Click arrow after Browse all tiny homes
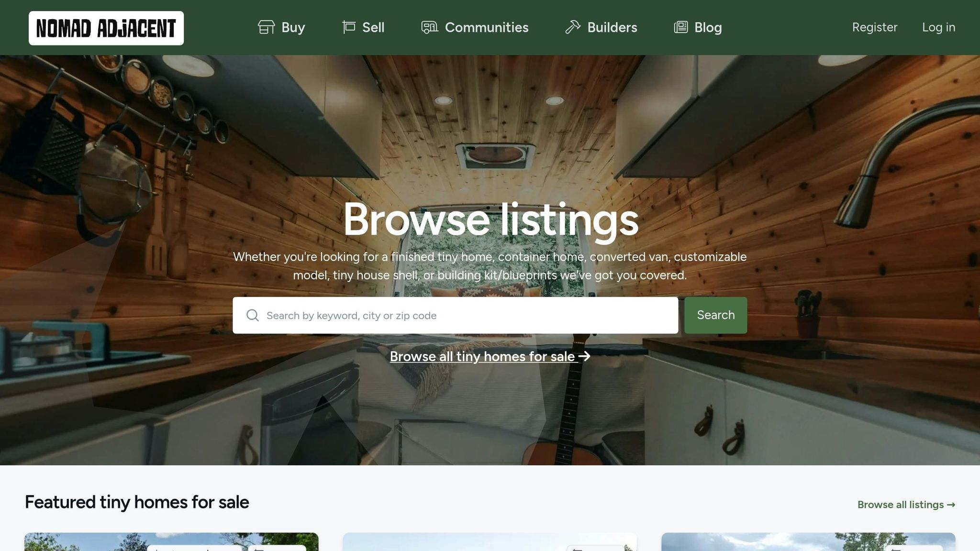This screenshot has width=980, height=551. coord(584,356)
